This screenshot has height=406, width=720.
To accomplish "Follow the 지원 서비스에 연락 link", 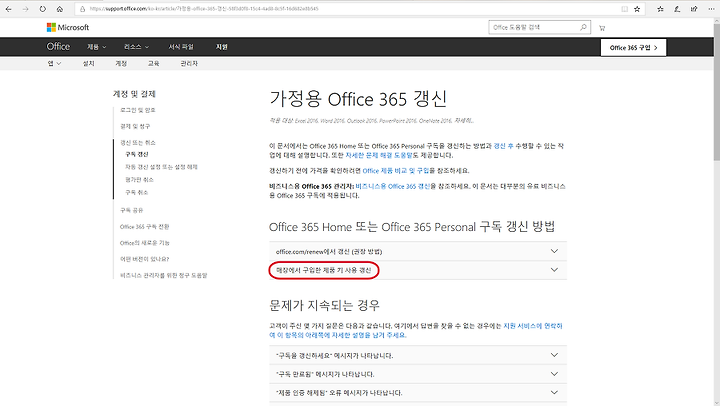I will click(x=533, y=326).
